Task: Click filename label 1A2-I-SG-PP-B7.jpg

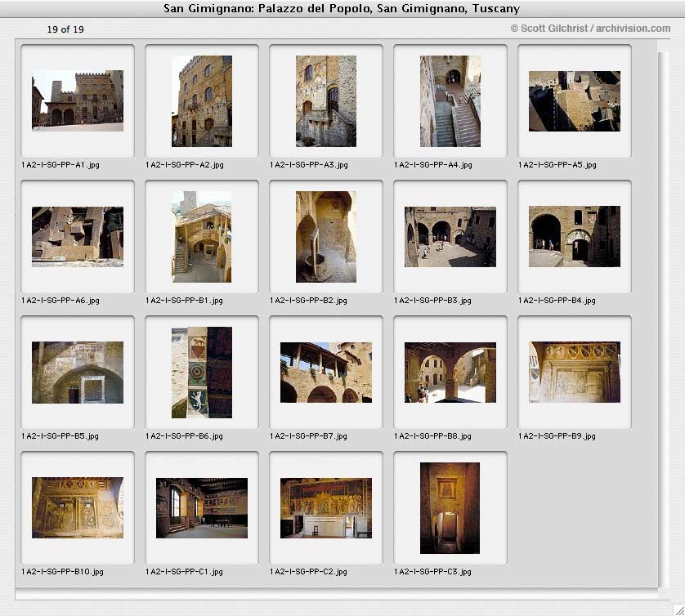Action: pos(308,436)
